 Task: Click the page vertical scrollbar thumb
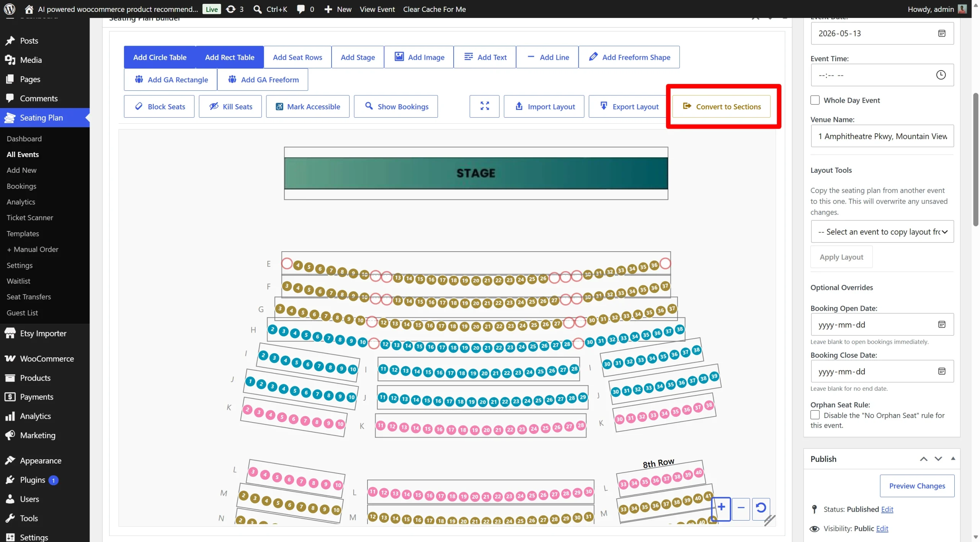pyautogui.click(x=976, y=159)
